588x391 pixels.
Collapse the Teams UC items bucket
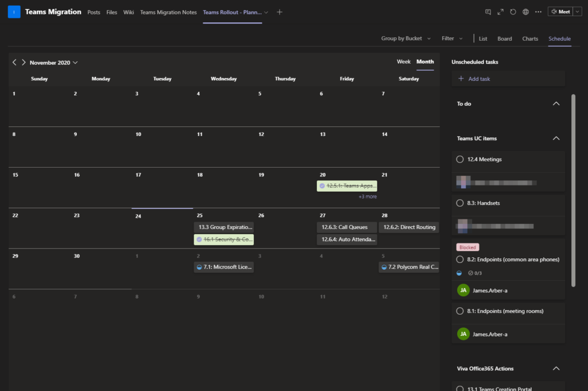click(x=556, y=138)
